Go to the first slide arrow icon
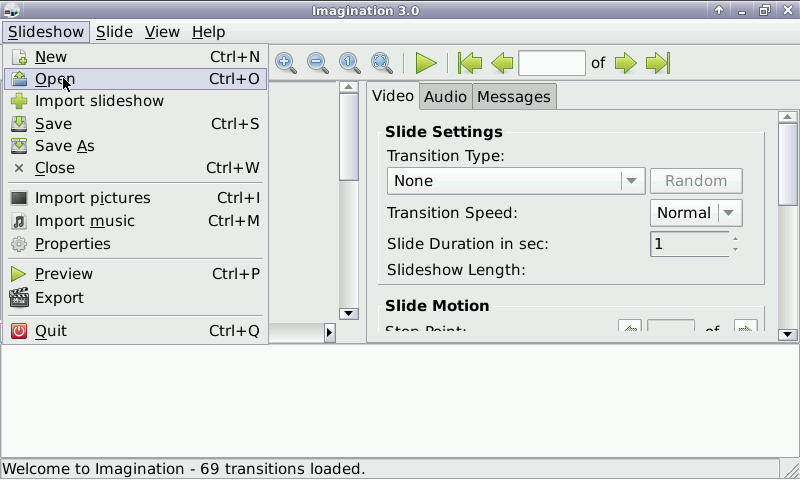The height and width of the screenshot is (480, 800). click(x=470, y=63)
